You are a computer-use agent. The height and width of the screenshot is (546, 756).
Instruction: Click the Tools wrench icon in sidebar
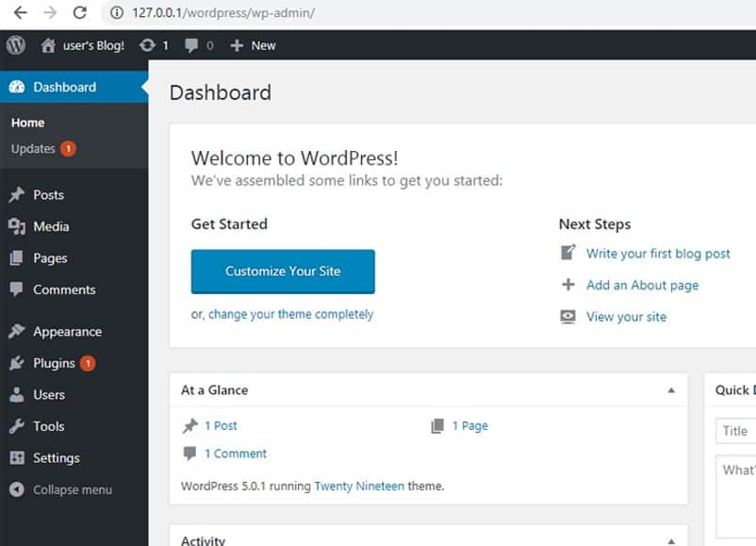16,426
